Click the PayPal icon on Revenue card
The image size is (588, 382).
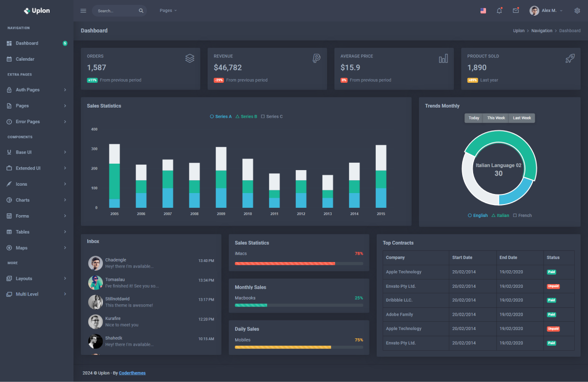[317, 58]
